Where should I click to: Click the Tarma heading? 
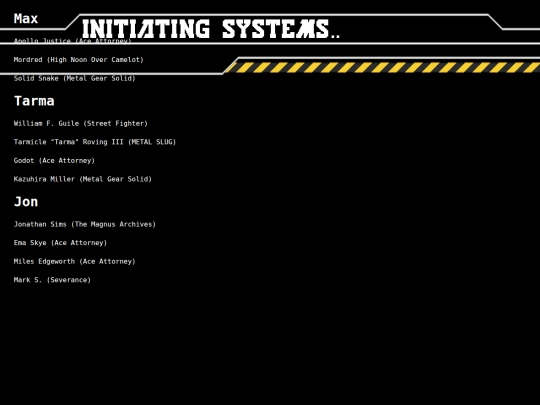pyautogui.click(x=34, y=101)
